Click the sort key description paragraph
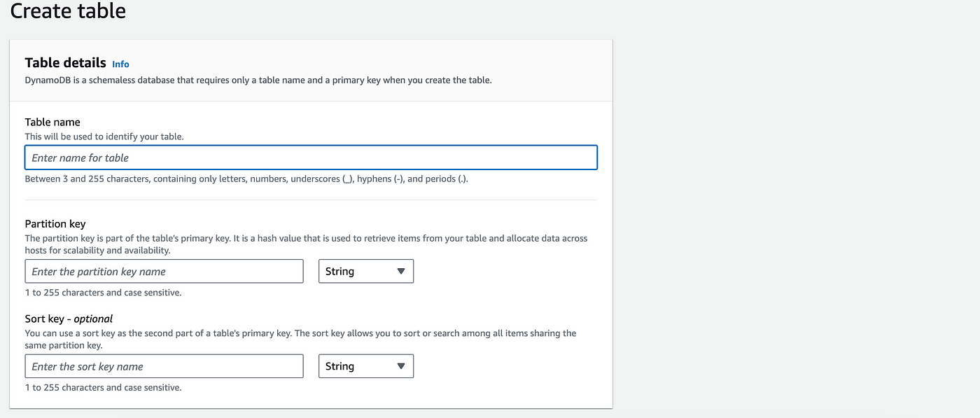Viewport: 980px width, 418px height. tap(300, 339)
